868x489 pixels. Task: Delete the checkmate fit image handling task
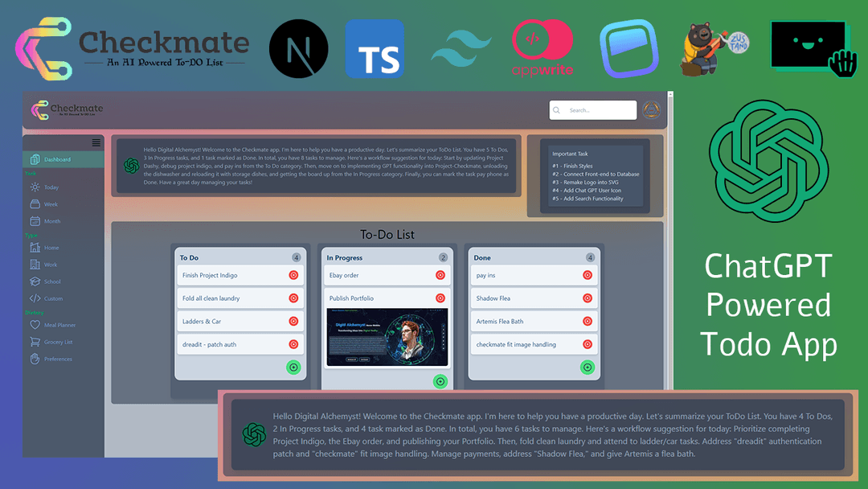[x=588, y=344]
